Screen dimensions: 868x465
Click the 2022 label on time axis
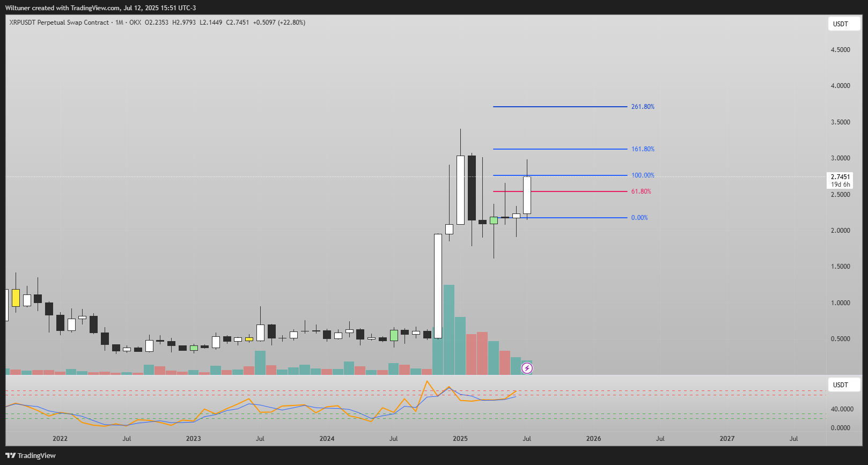pyautogui.click(x=60, y=439)
